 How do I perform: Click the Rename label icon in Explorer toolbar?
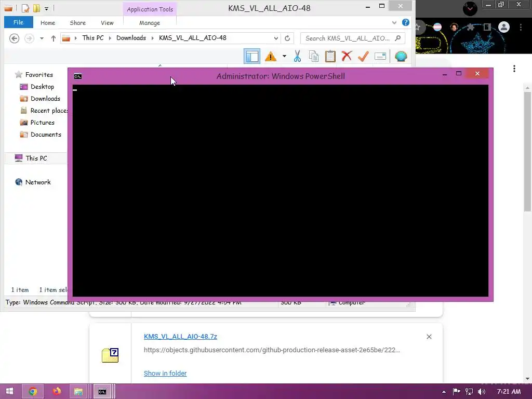[380, 56]
